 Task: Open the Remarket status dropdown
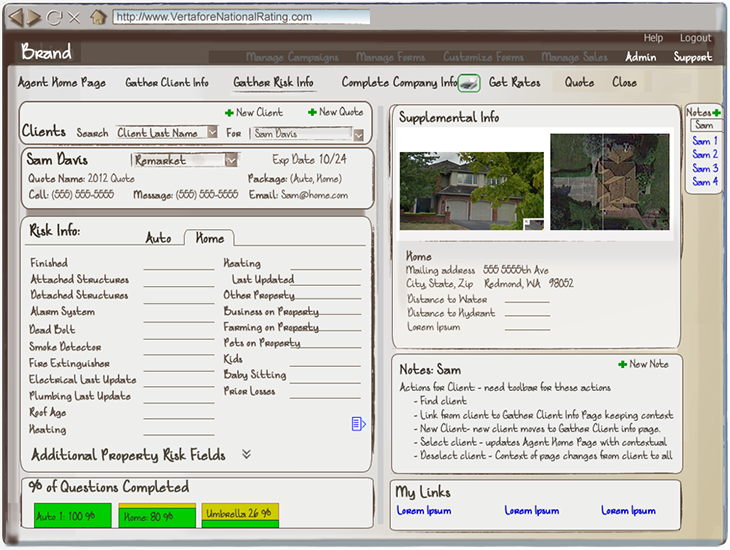231,160
